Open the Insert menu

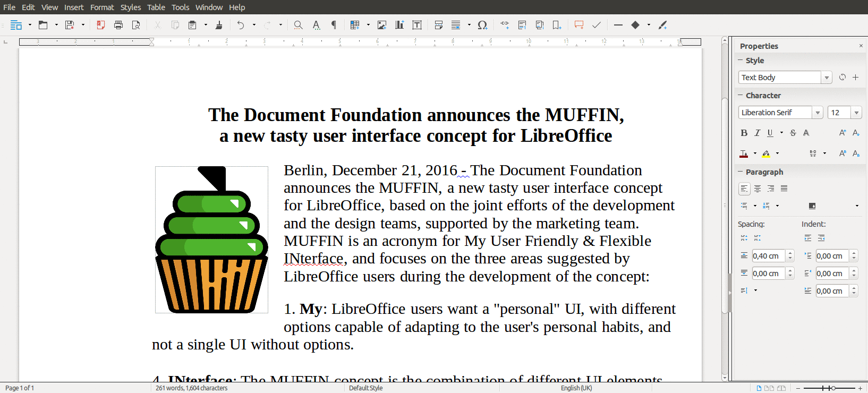click(74, 7)
